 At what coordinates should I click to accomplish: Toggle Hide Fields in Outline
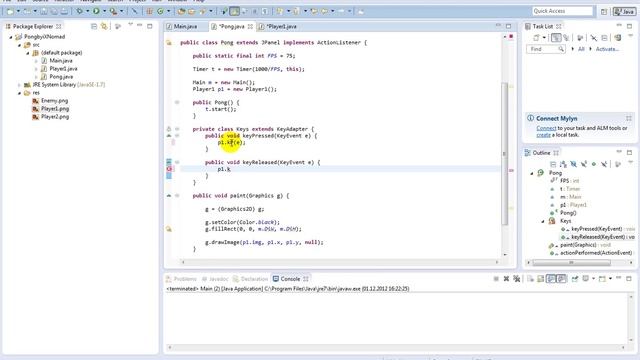coord(573,164)
